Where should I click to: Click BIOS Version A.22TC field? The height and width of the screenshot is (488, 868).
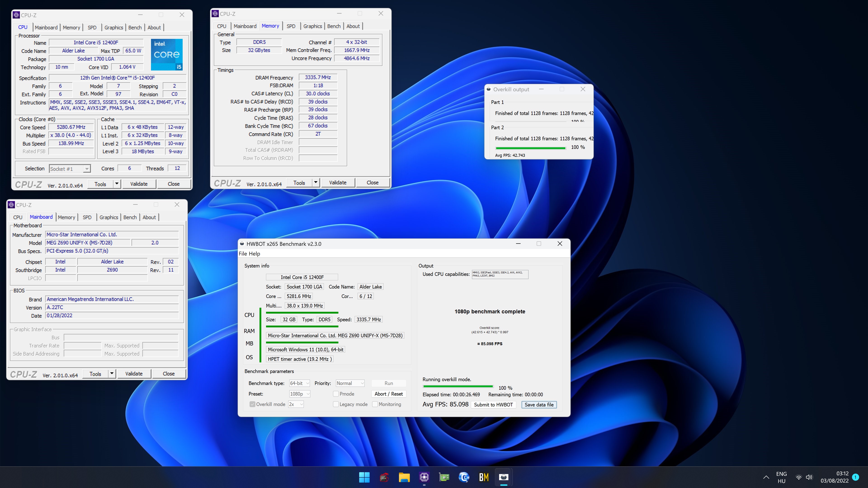(x=111, y=307)
